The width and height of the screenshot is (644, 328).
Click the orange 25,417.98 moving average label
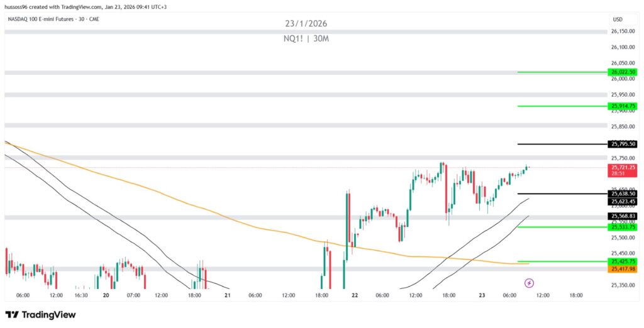click(623, 269)
